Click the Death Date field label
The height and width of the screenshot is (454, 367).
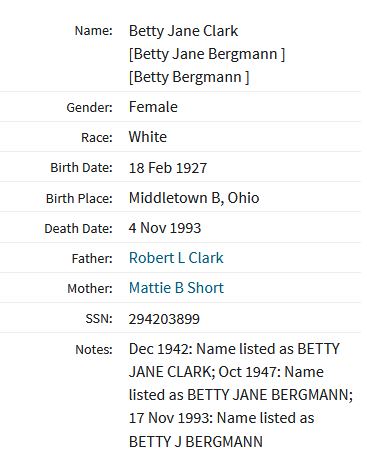pyautogui.click(x=78, y=229)
